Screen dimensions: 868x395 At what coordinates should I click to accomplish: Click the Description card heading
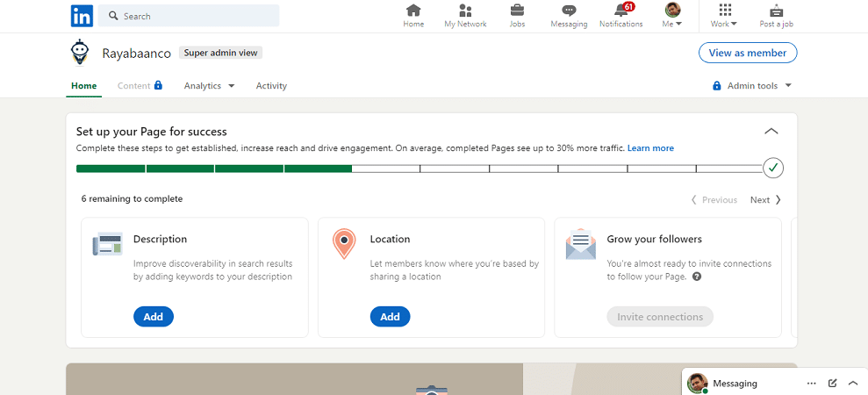pyautogui.click(x=160, y=240)
